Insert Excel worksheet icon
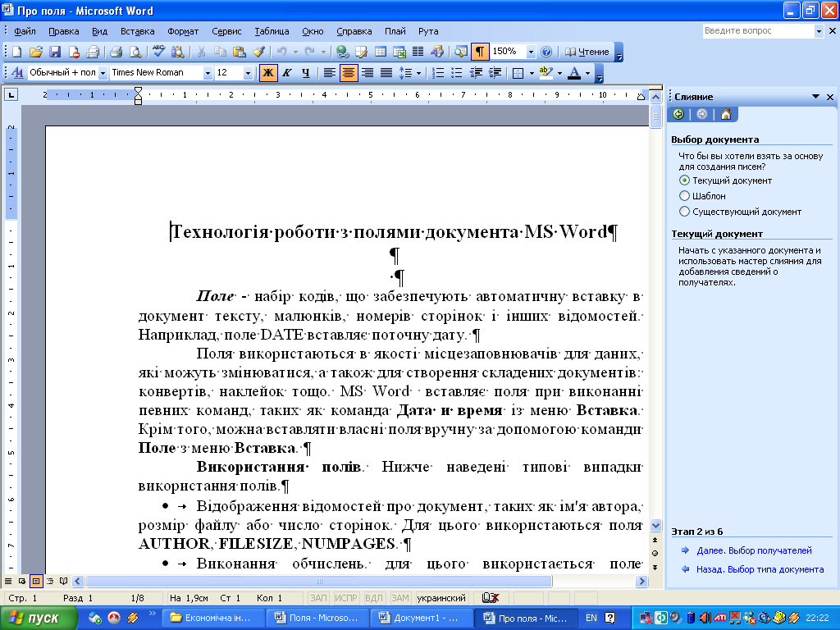840x630 pixels. pyautogui.click(x=399, y=52)
